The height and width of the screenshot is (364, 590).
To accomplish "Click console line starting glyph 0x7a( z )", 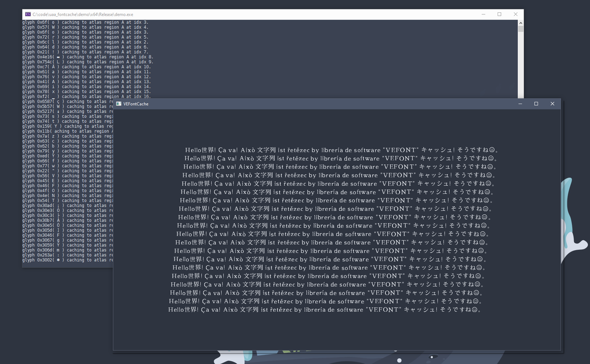I will (68, 136).
